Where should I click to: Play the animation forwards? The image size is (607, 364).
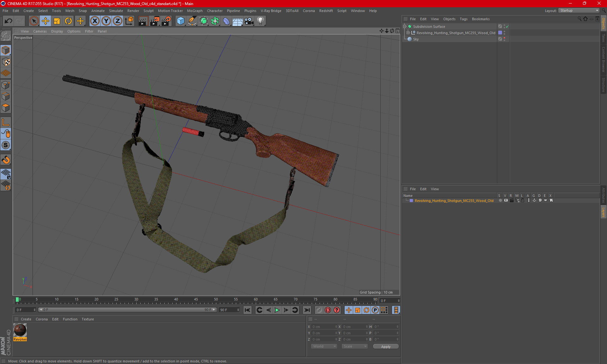click(277, 310)
